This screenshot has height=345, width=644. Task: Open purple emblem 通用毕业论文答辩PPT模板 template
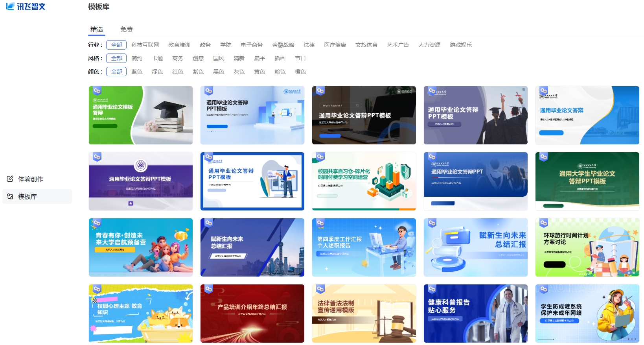point(141,181)
